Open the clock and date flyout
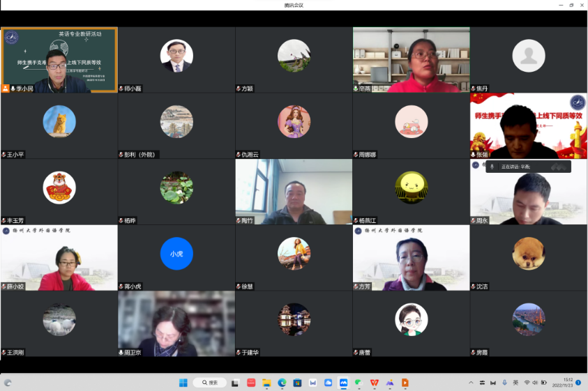This screenshot has width=588, height=391. coord(562,383)
